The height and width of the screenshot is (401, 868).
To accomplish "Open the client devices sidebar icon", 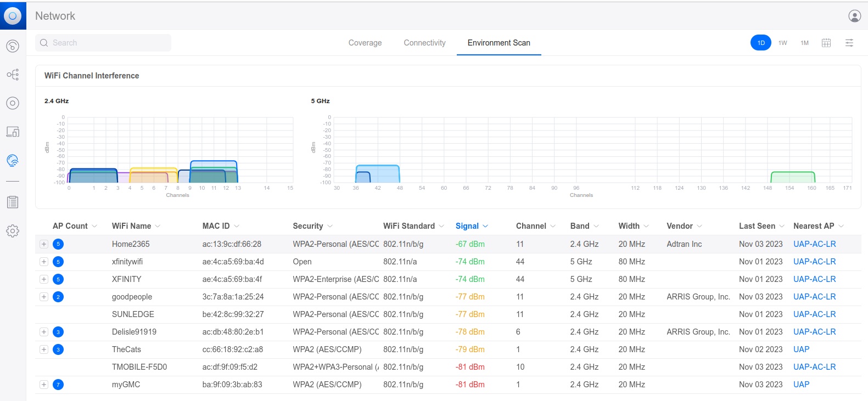I will point(13,132).
